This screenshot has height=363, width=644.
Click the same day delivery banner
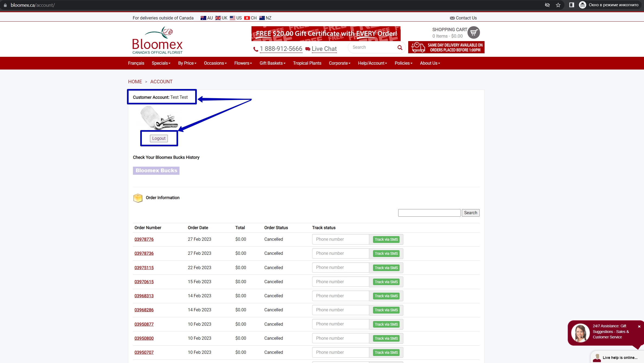coord(446,47)
